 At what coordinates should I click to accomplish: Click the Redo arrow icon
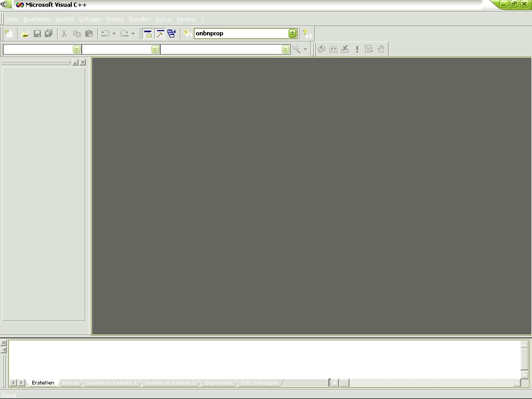pyautogui.click(x=124, y=34)
